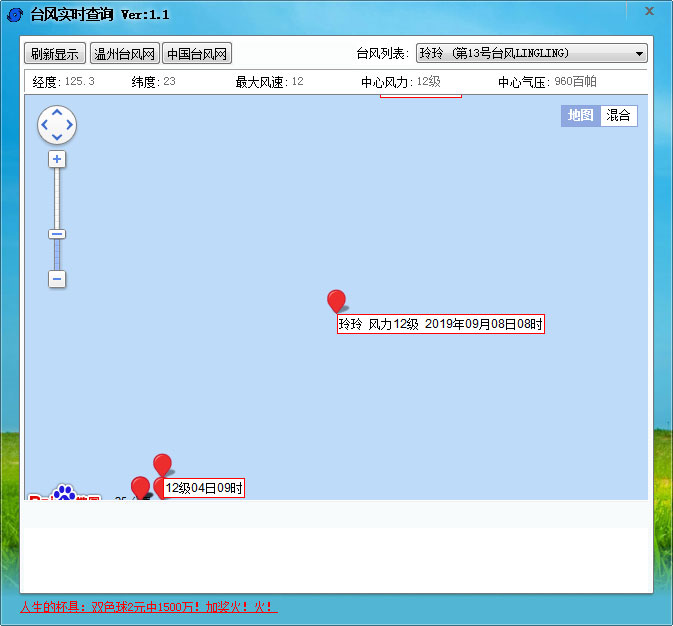This screenshot has height=626, width=673.
Task: Click the zoom slider handle
Action: click(57, 234)
